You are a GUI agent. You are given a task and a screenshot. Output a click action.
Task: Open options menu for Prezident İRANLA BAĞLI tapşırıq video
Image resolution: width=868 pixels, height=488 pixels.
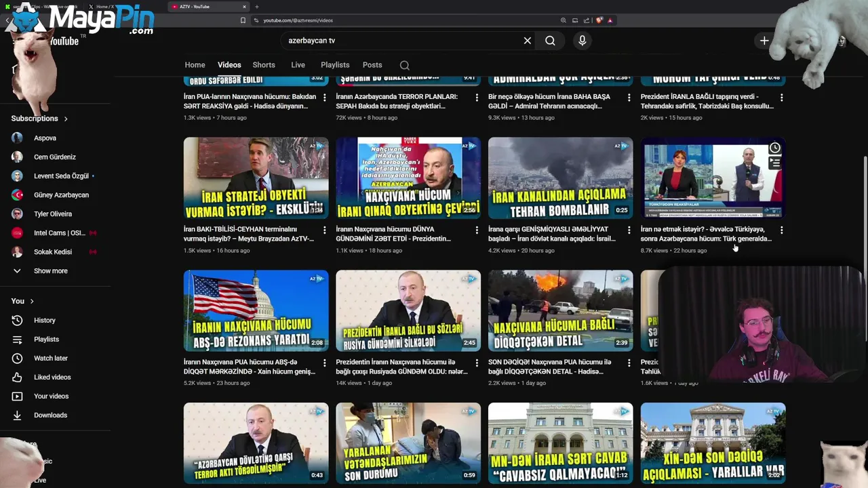point(781,98)
